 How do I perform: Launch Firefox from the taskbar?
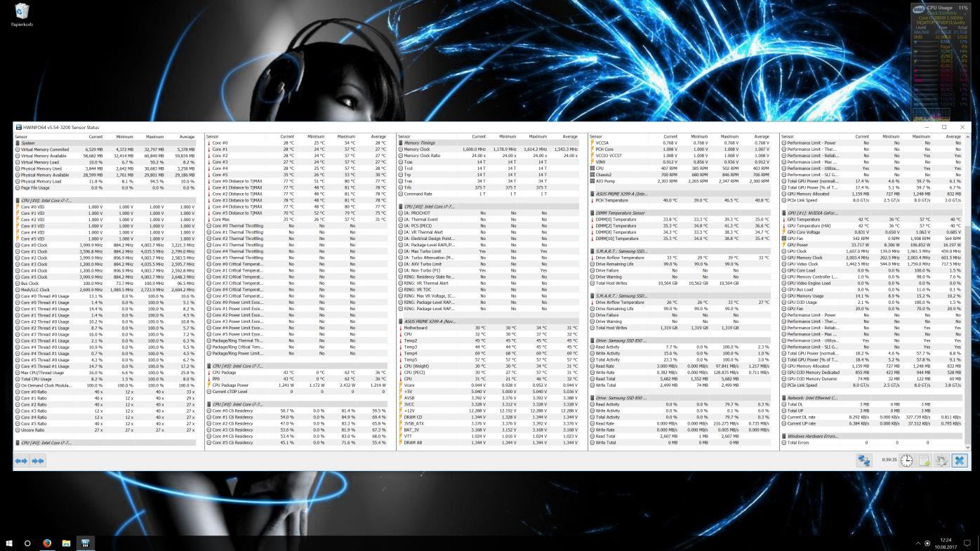tap(47, 543)
